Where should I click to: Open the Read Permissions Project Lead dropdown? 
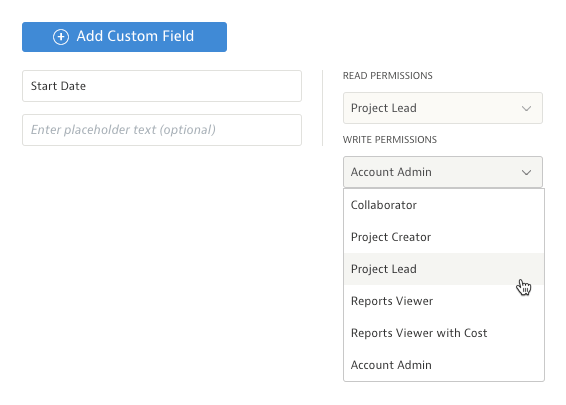click(443, 108)
